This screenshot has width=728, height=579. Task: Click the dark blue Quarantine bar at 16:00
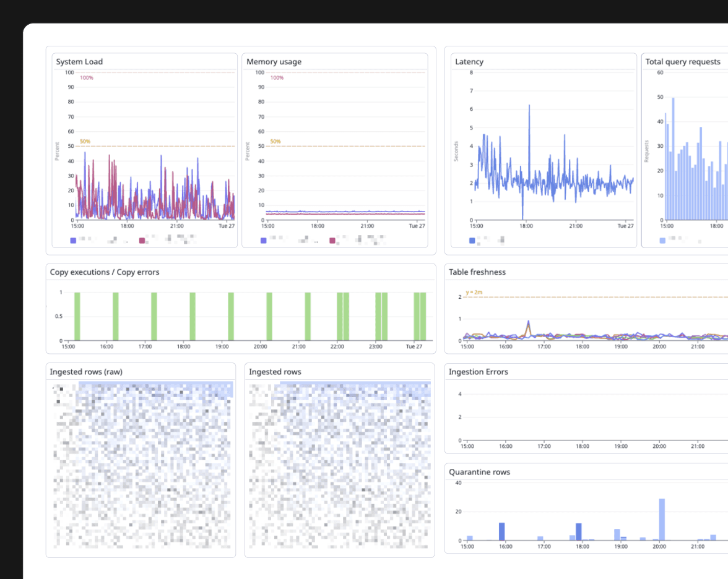[502, 531]
